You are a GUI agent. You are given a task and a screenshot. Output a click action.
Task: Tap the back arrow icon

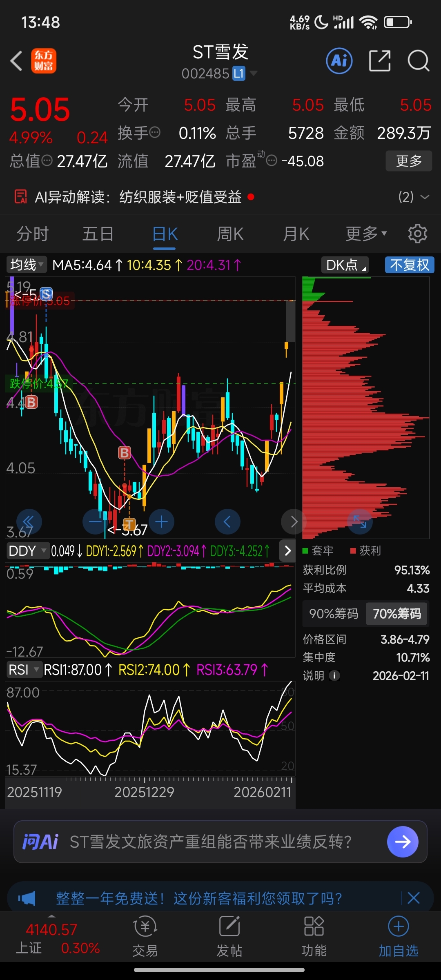pyautogui.click(x=16, y=61)
